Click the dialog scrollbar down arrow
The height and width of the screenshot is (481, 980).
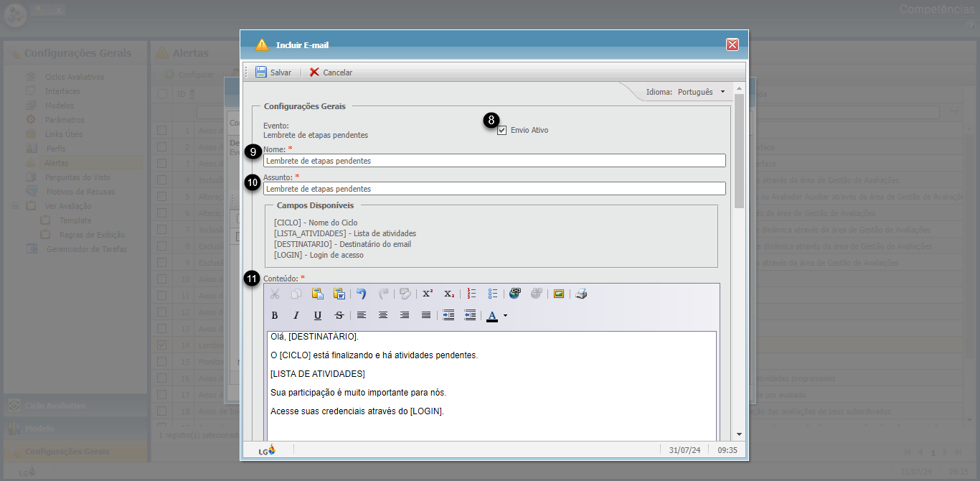click(740, 434)
